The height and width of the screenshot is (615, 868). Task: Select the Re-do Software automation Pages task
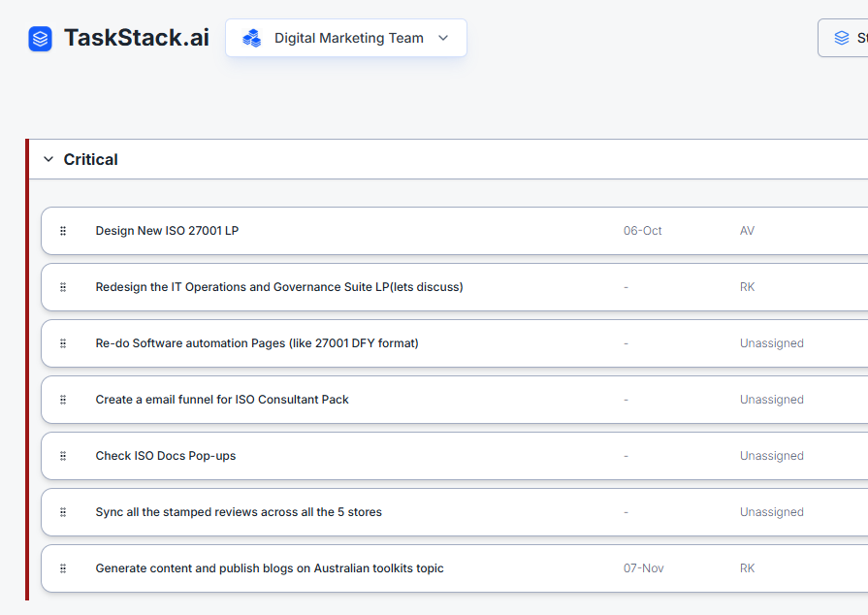[256, 343]
